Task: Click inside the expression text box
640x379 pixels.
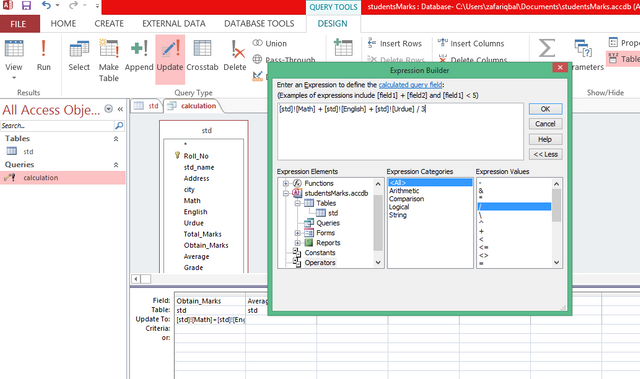Action: tap(400, 131)
